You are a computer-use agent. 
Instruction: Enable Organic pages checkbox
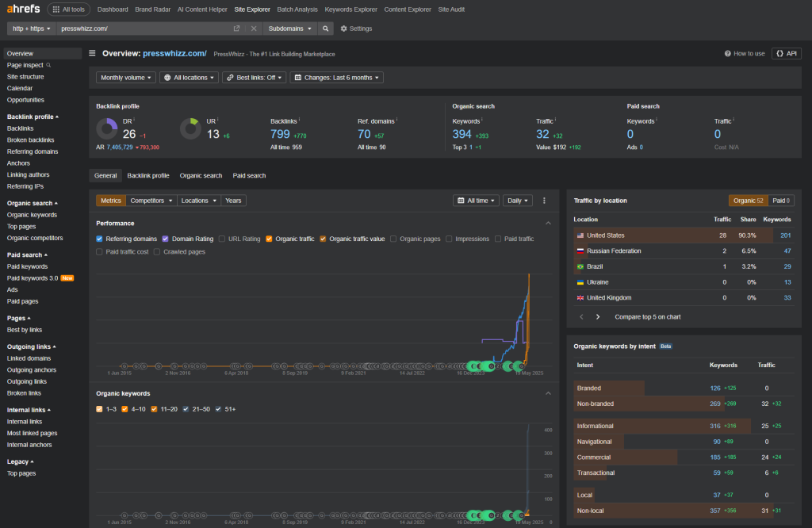pos(393,239)
